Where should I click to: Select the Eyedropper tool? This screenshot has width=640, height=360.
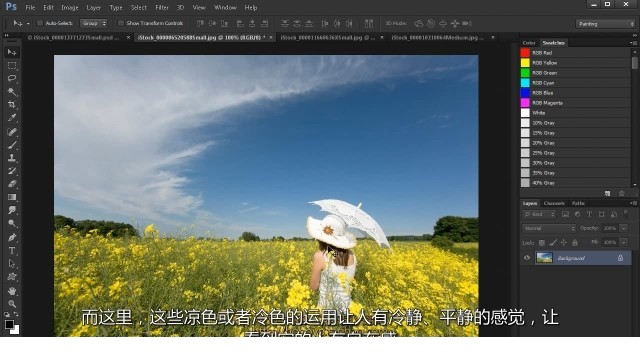[x=12, y=118]
